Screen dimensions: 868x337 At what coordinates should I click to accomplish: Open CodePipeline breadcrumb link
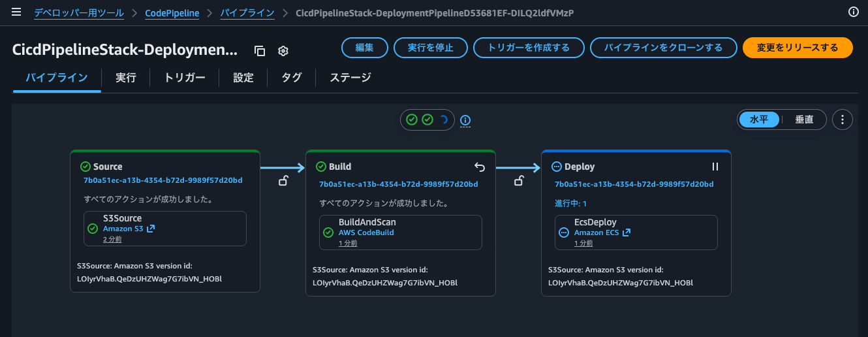(x=172, y=12)
